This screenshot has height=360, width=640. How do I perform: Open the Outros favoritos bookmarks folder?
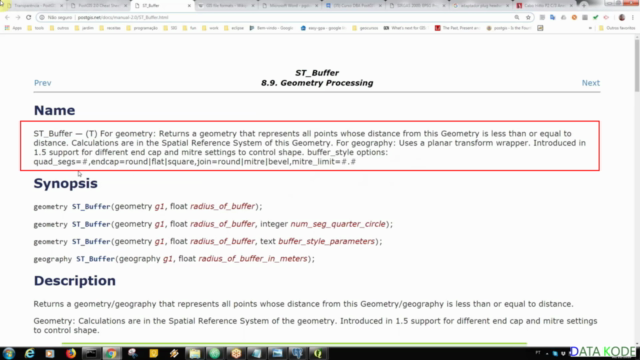[x=617, y=28]
